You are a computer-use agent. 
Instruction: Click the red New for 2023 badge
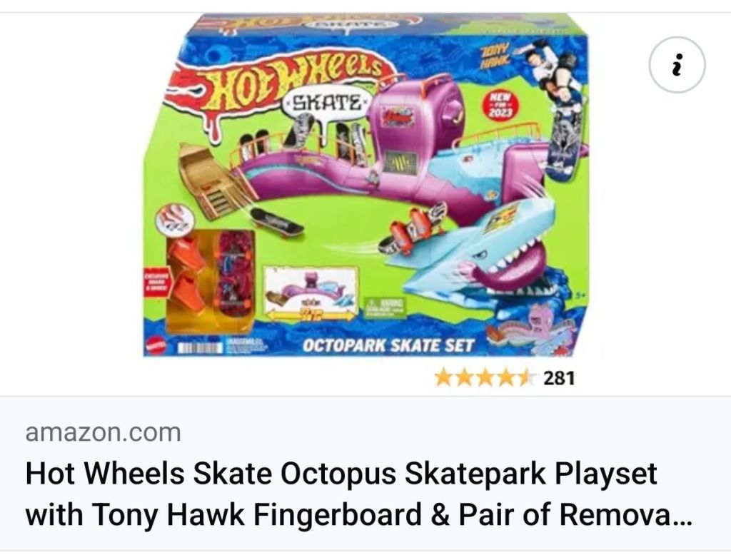pos(499,105)
